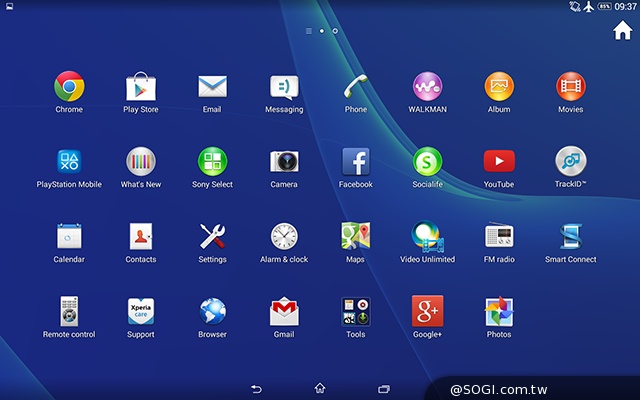640x400 pixels.
Task: Switch to the first app page dot
Action: (x=322, y=31)
